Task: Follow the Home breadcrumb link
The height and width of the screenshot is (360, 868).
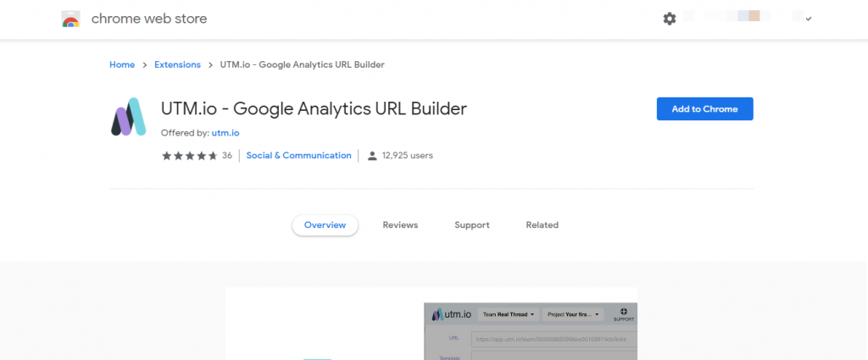Action: tap(122, 64)
